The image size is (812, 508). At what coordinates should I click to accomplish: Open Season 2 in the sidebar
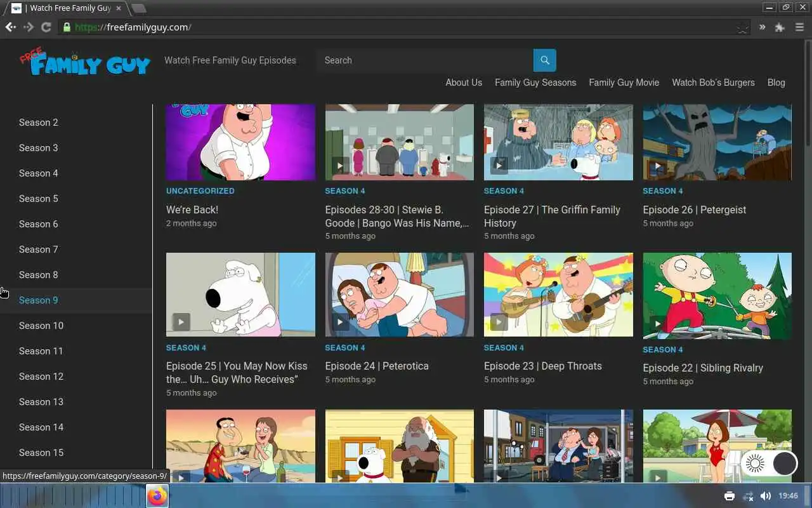click(x=39, y=123)
